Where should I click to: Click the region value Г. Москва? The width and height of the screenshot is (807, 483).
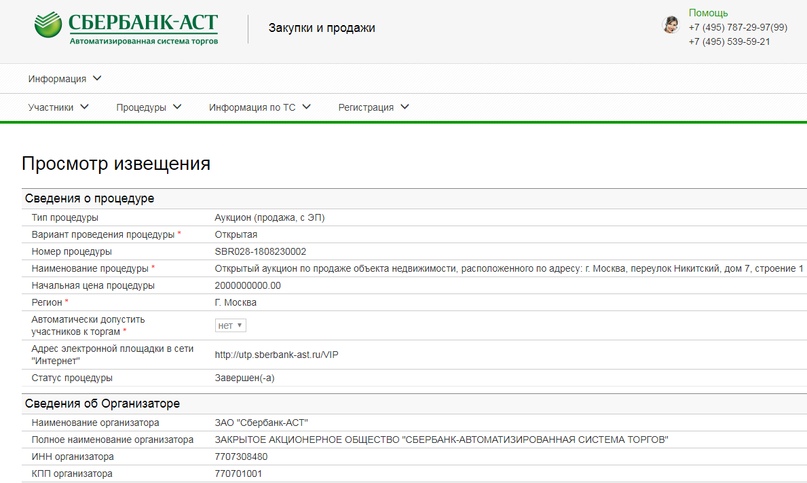point(235,303)
